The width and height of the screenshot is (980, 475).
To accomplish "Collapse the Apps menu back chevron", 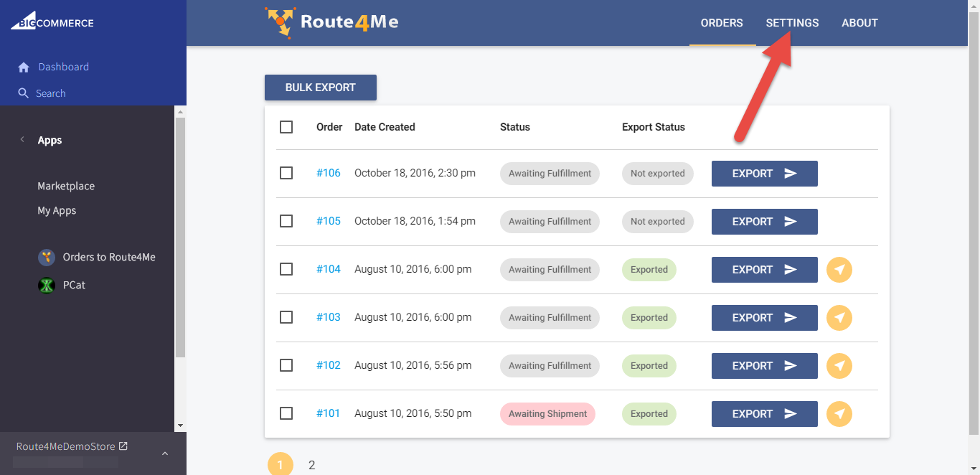I will tap(22, 140).
